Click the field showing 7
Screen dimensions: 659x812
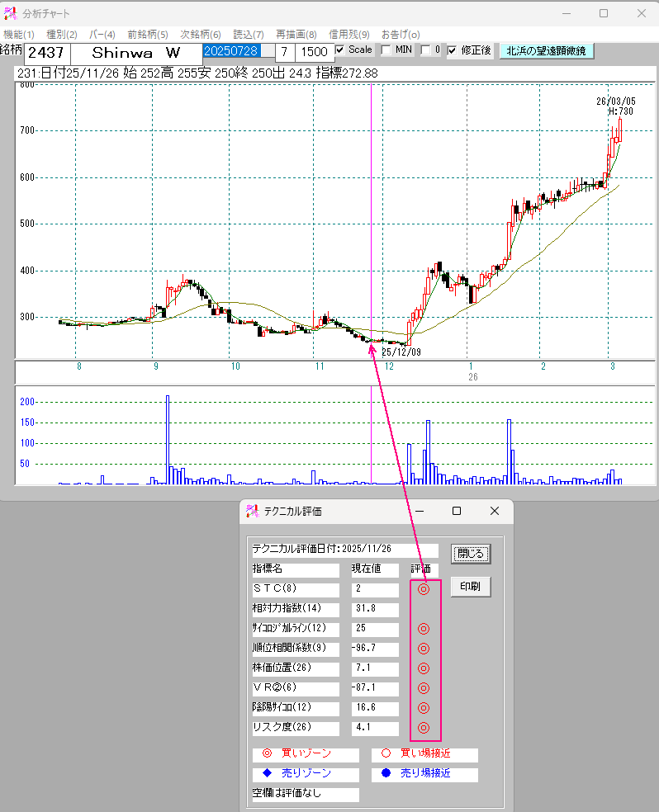point(284,52)
